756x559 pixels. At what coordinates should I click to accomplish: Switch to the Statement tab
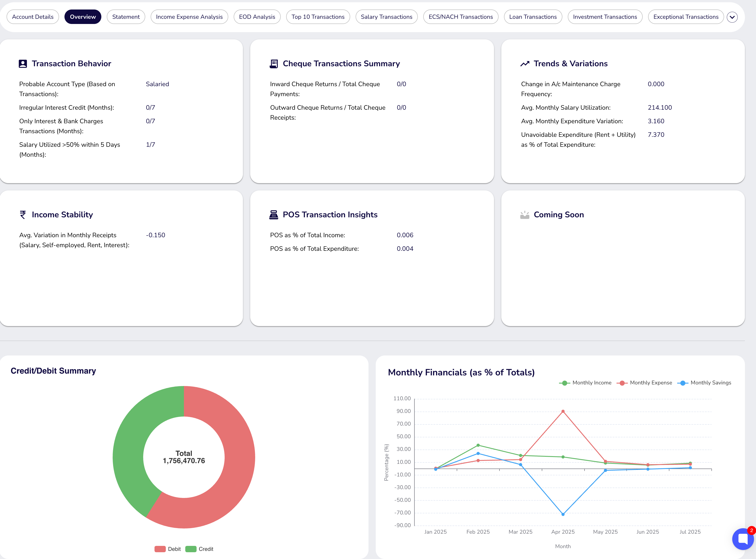coord(126,17)
